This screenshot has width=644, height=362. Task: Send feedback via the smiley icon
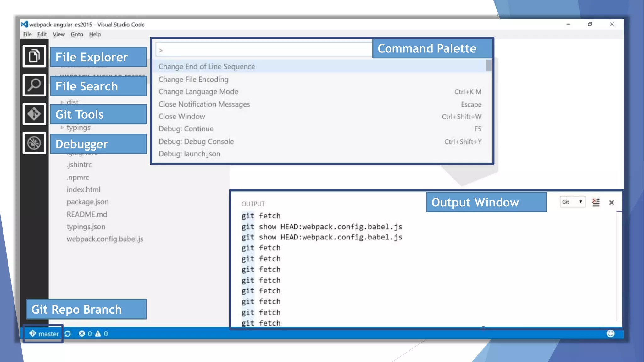point(610,334)
